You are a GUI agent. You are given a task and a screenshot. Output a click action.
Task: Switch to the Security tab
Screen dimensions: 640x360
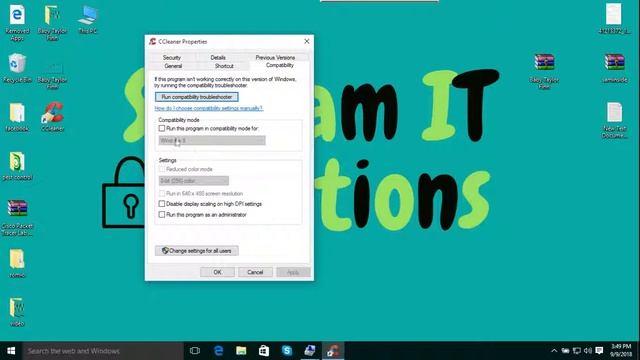(x=172, y=58)
